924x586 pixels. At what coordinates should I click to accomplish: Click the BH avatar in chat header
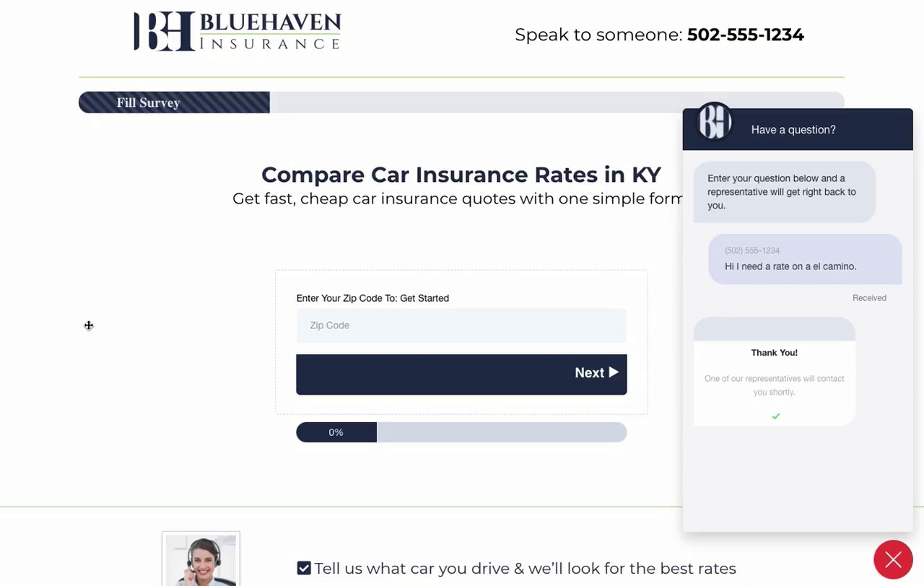click(x=714, y=122)
